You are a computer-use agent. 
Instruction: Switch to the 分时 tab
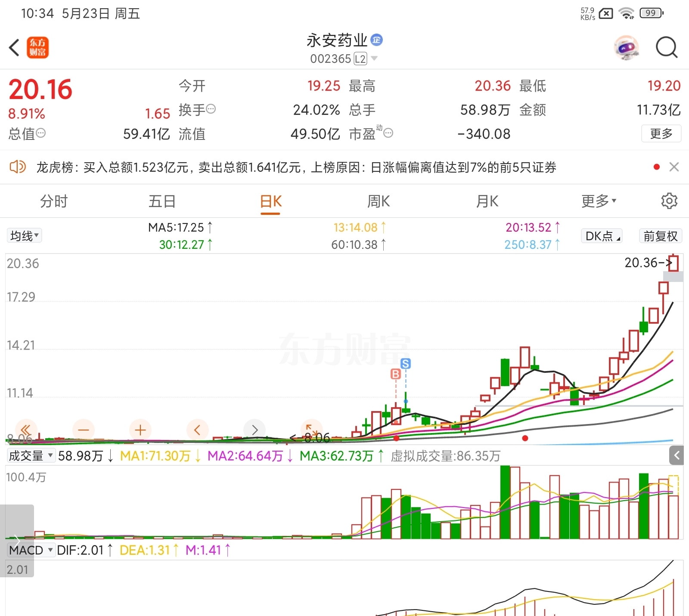pyautogui.click(x=54, y=201)
